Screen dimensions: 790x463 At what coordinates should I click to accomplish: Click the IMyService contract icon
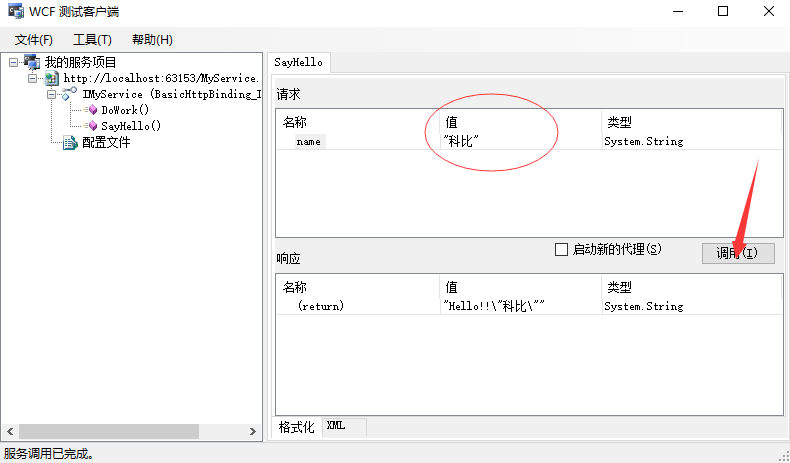point(69,94)
